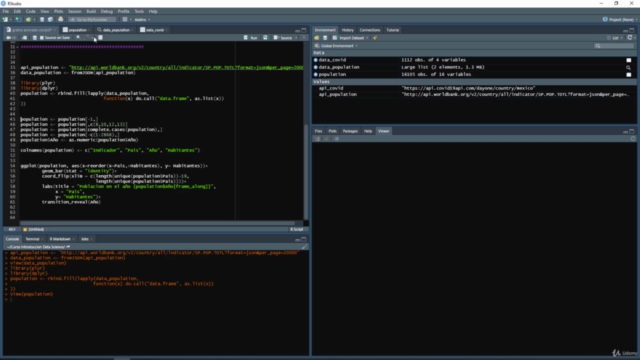Viewport: 640px width, 360px height.
Task: Open the Global Environment dropdown
Action: [336, 46]
